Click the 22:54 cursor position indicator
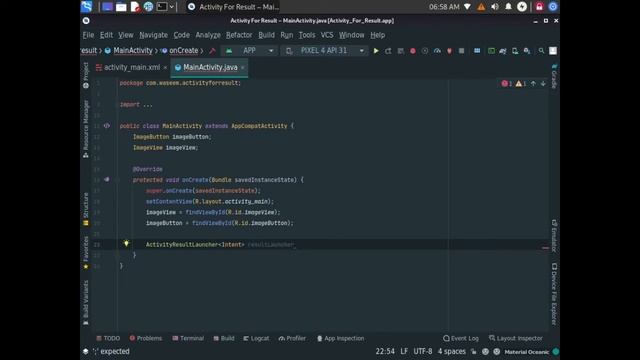Viewport: 640px width, 360px height. pos(385,351)
